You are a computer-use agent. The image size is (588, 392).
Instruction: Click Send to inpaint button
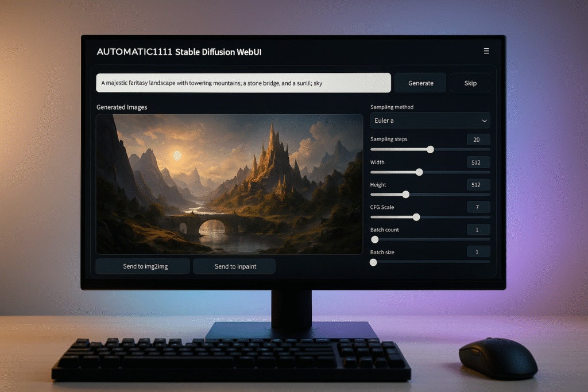(234, 266)
